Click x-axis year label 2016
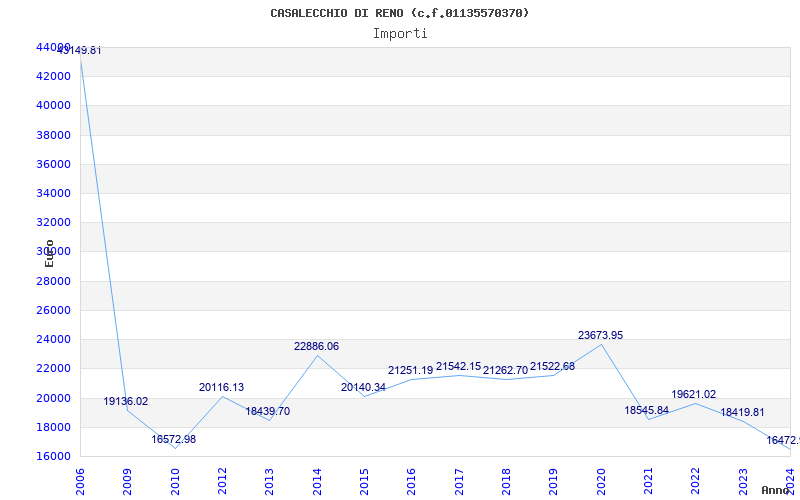 coord(411,482)
